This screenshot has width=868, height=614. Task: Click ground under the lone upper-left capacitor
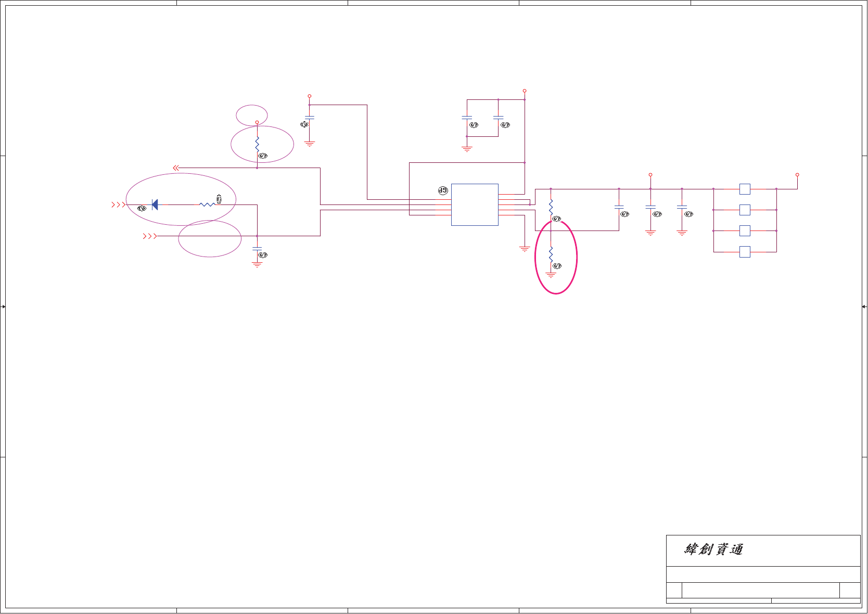[x=310, y=144]
